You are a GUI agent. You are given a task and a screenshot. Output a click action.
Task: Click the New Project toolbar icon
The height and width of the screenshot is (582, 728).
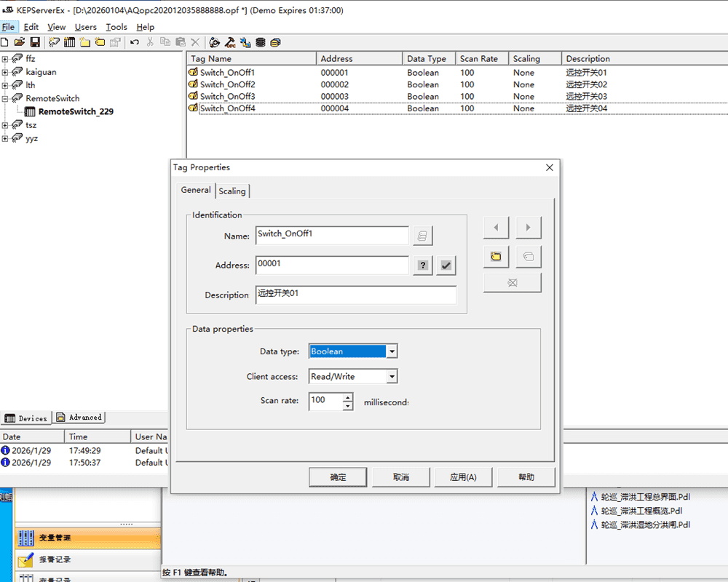(x=4, y=42)
